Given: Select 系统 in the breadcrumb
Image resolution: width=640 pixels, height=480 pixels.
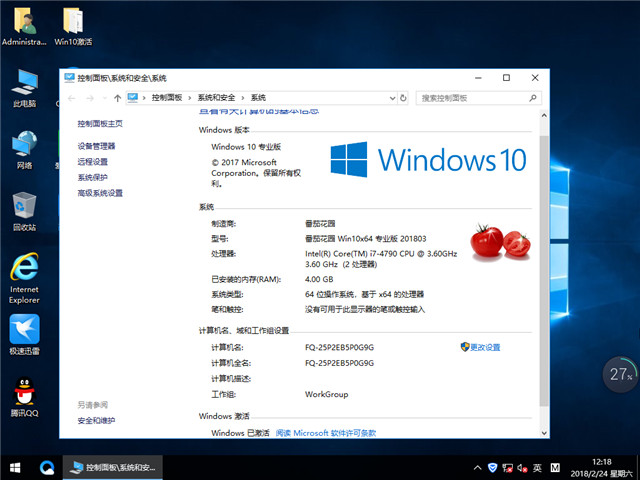Looking at the screenshot, I should [x=258, y=98].
